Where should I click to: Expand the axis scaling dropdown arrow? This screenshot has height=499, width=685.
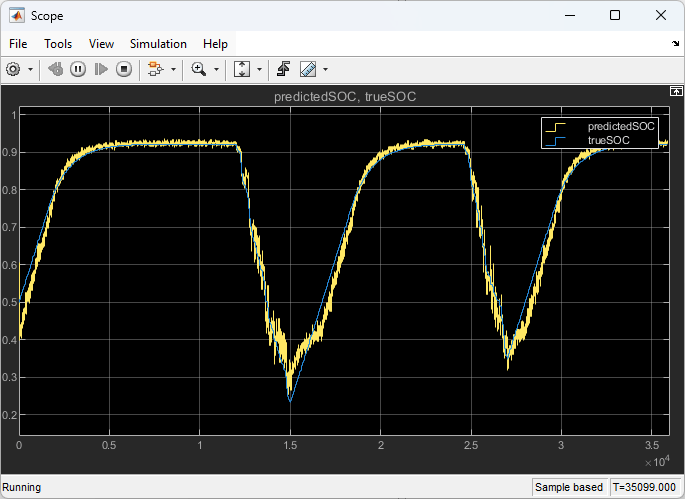pos(260,69)
